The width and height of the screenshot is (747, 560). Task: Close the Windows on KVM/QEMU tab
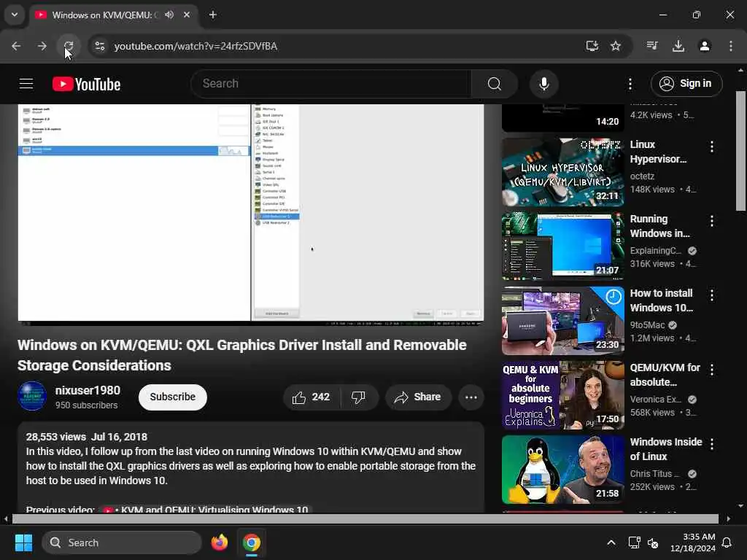click(187, 15)
